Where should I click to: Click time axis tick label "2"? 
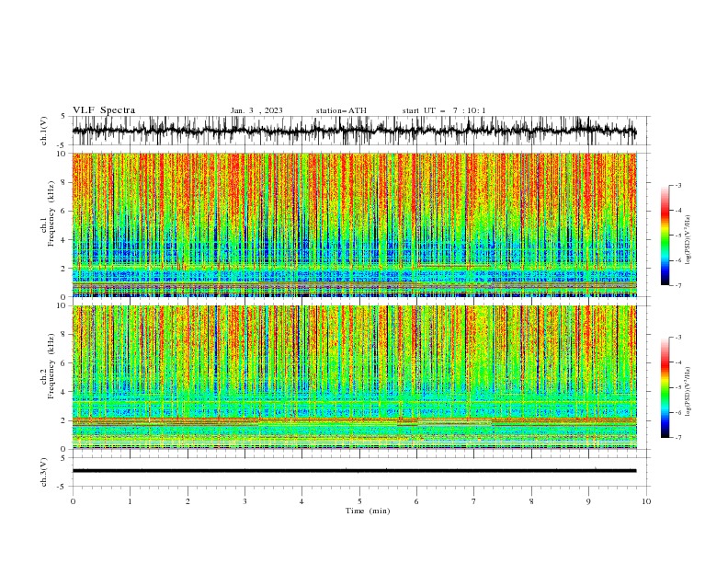[188, 501]
